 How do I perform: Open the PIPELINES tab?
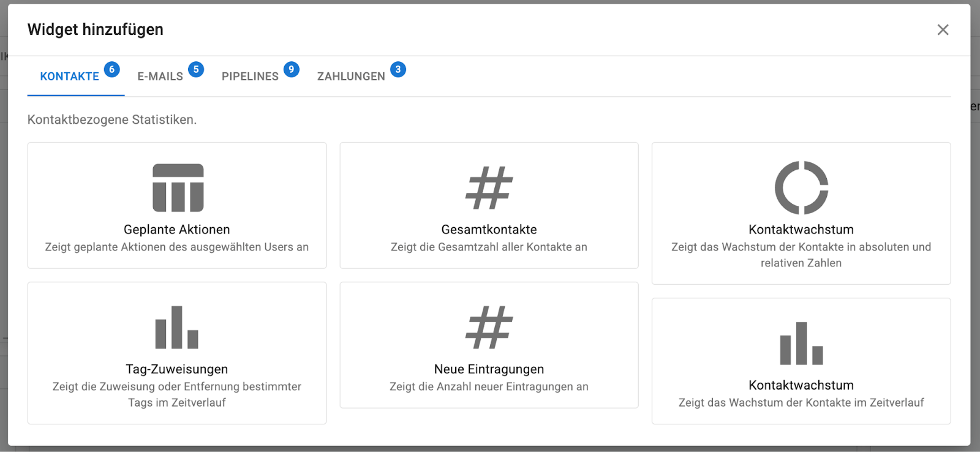[250, 77]
